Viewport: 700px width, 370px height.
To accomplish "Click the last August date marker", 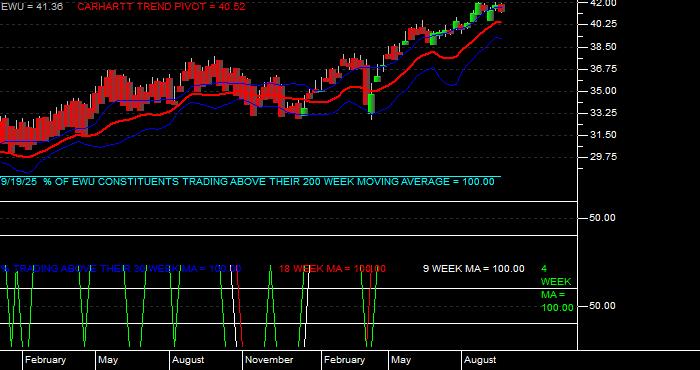I will 480,360.
